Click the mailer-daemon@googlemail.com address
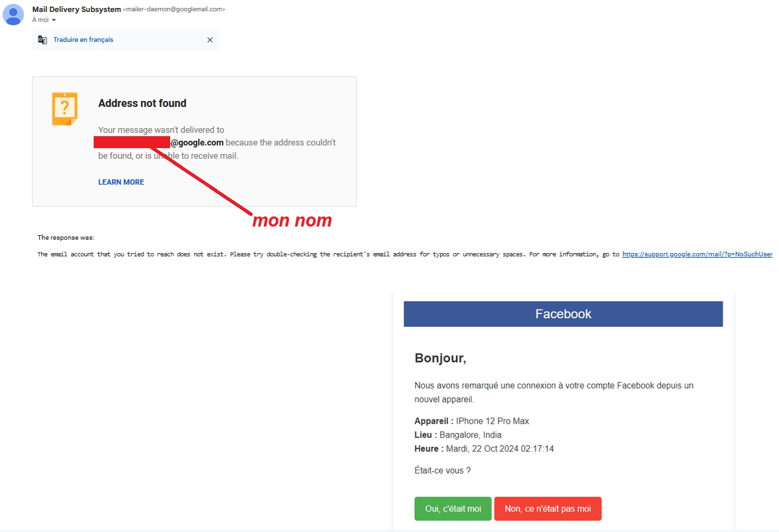Image resolution: width=779 pixels, height=532 pixels. [174, 9]
